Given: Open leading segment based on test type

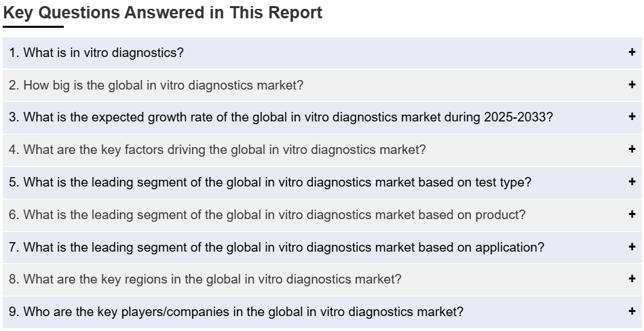Looking at the screenshot, I should pyautogui.click(x=322, y=182).
